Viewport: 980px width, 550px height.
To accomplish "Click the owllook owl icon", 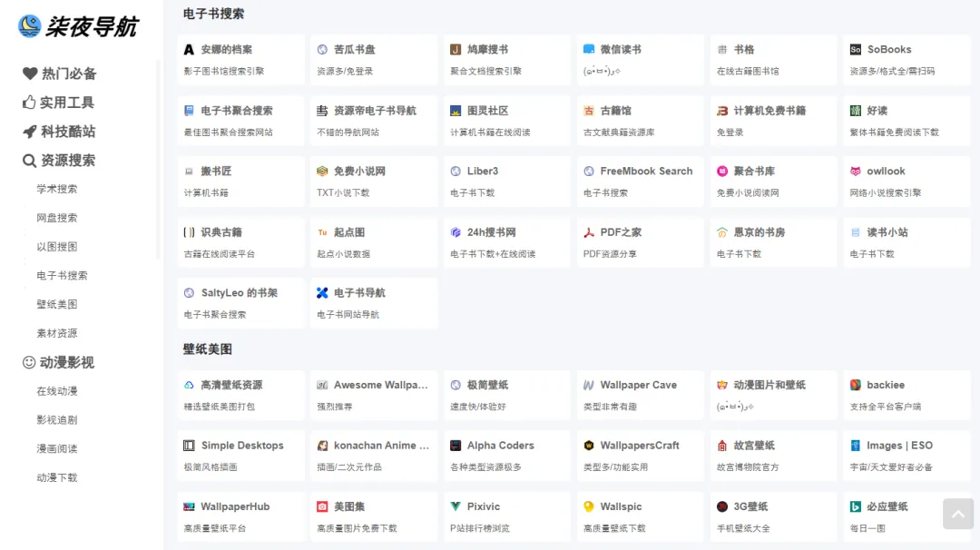I will point(856,172).
